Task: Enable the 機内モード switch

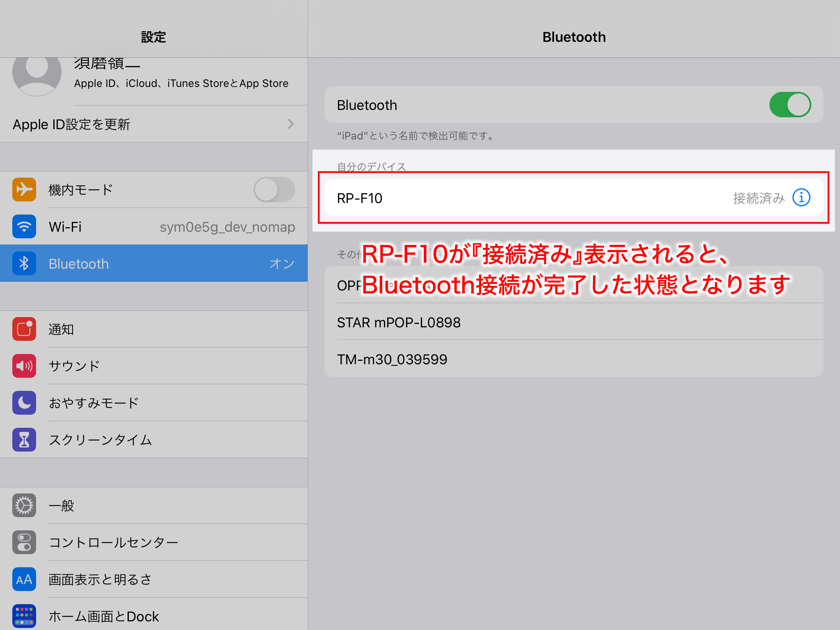Action: [274, 189]
